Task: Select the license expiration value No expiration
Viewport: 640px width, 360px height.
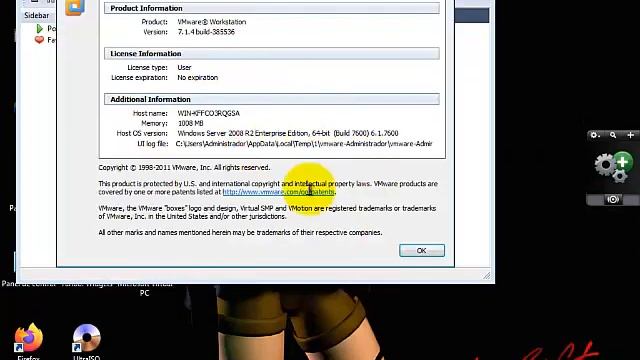Action: coord(198,78)
